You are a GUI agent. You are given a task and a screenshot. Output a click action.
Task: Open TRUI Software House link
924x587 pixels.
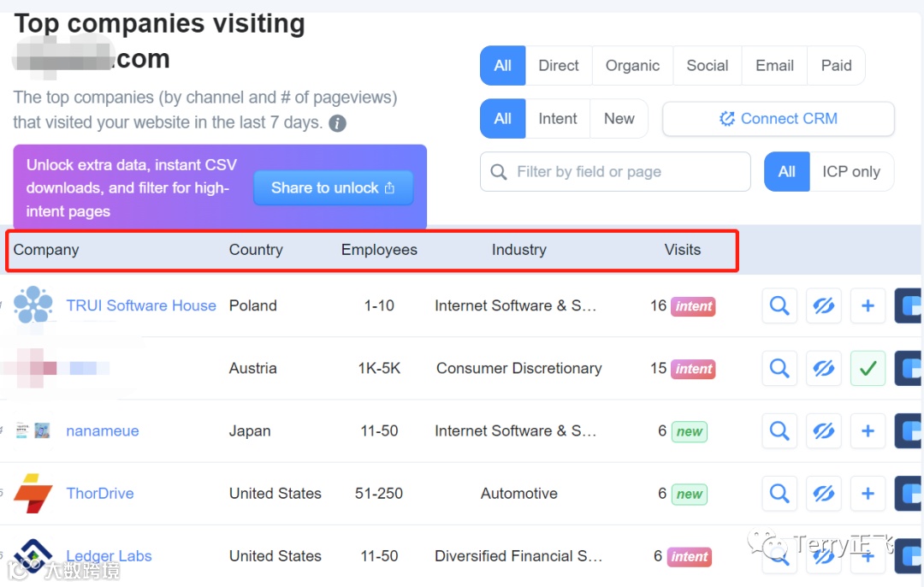click(141, 305)
